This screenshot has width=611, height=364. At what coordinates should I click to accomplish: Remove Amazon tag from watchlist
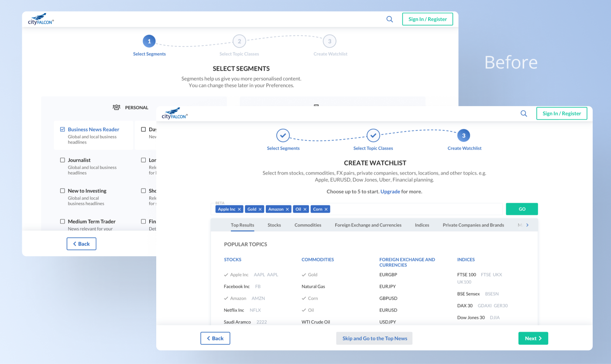pyautogui.click(x=287, y=209)
